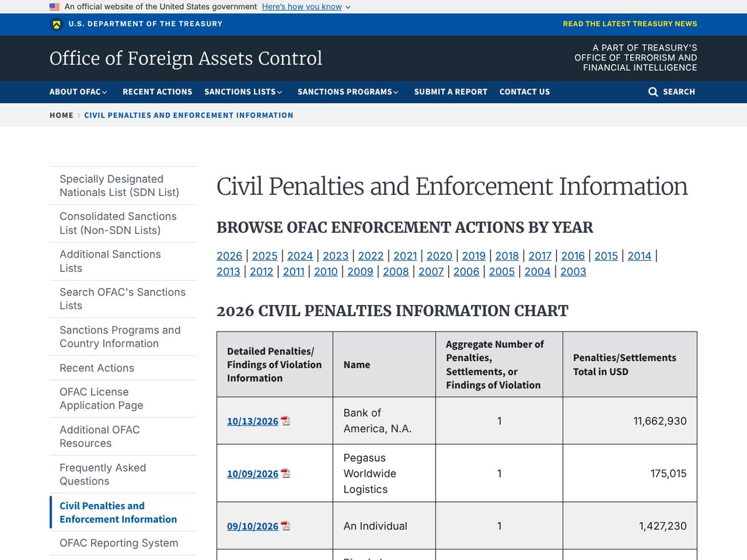Browse enforcement actions for 2020
The width and height of the screenshot is (747, 560).
tap(439, 256)
